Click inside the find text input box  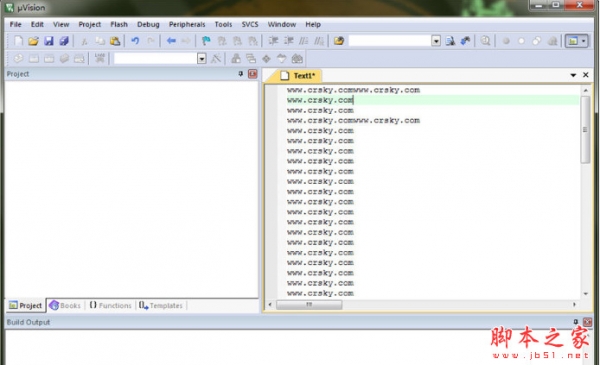click(x=390, y=41)
